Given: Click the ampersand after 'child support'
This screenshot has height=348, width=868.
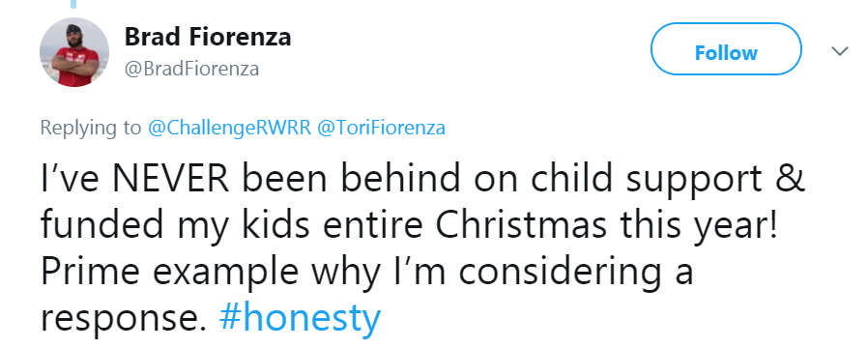Looking at the screenshot, I should (x=789, y=178).
